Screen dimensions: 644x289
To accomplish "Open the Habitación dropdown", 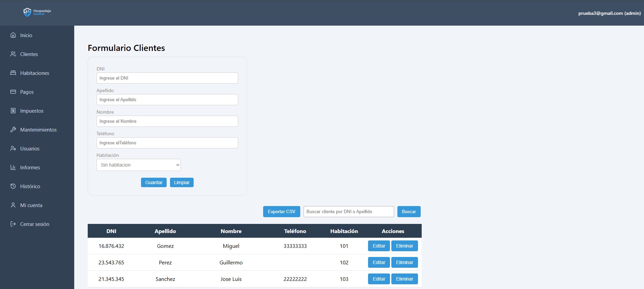I will tap(138, 165).
